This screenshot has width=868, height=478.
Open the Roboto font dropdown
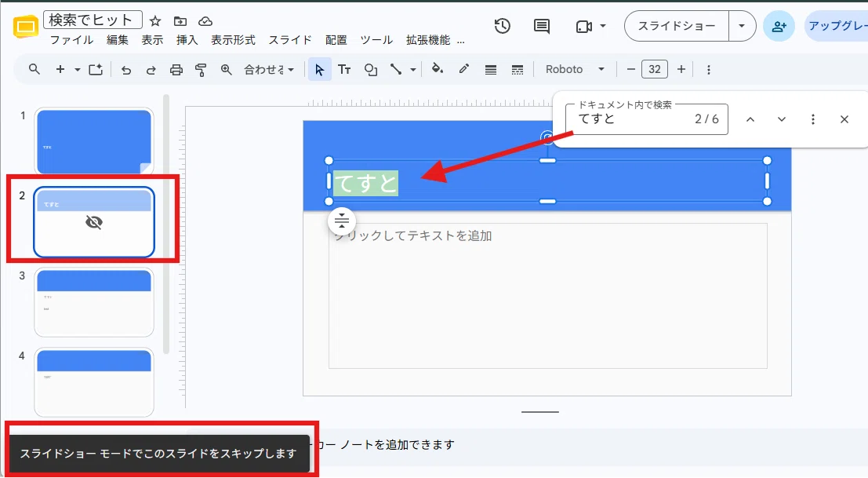click(575, 69)
